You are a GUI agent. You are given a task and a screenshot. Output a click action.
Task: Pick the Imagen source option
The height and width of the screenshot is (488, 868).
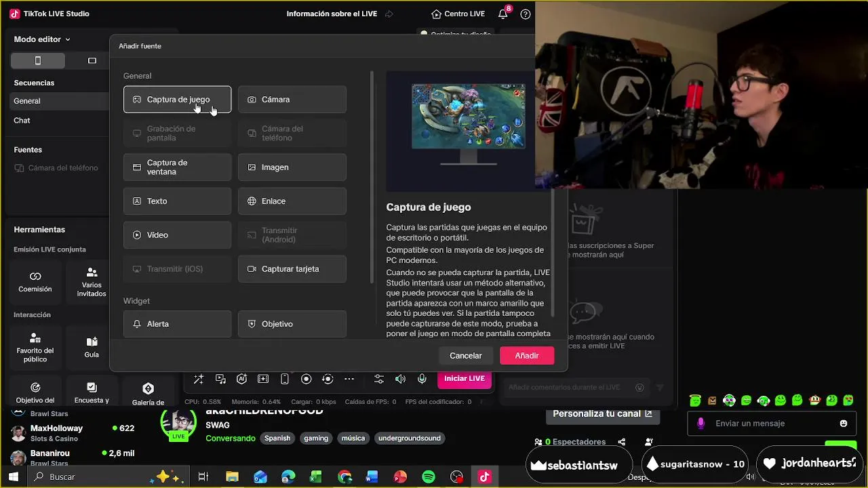pyautogui.click(x=292, y=167)
